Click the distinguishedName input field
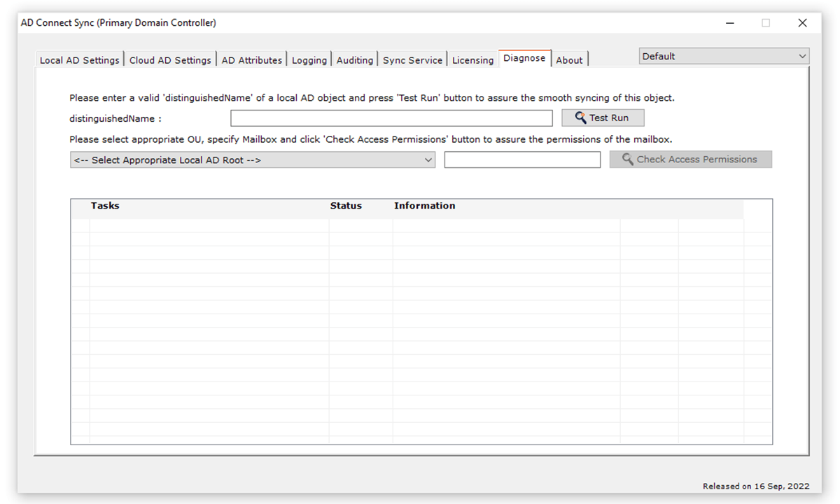Screen dimensions: 840x504 click(391, 118)
